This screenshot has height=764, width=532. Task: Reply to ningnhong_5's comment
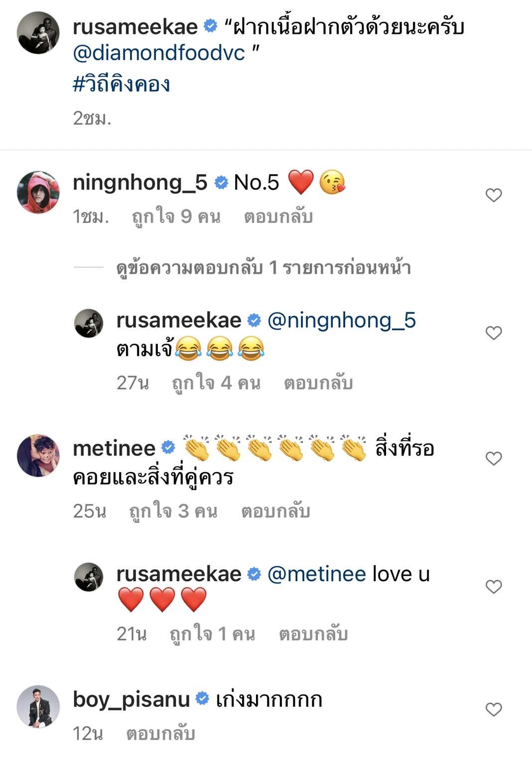click(x=278, y=217)
